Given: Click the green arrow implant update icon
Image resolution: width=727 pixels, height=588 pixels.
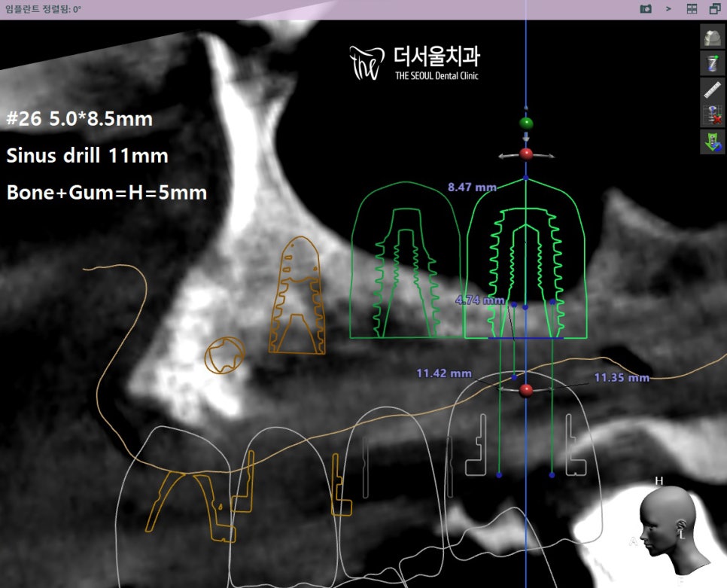Looking at the screenshot, I should point(712,142).
